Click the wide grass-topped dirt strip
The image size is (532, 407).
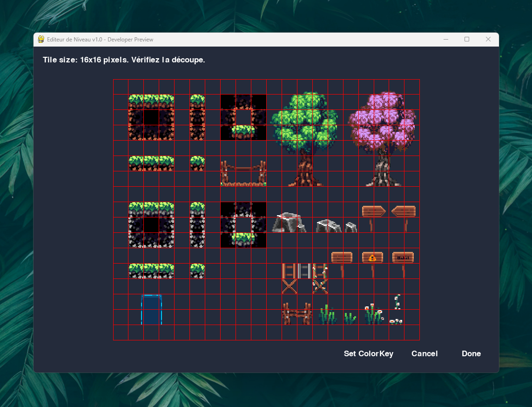[151, 163]
